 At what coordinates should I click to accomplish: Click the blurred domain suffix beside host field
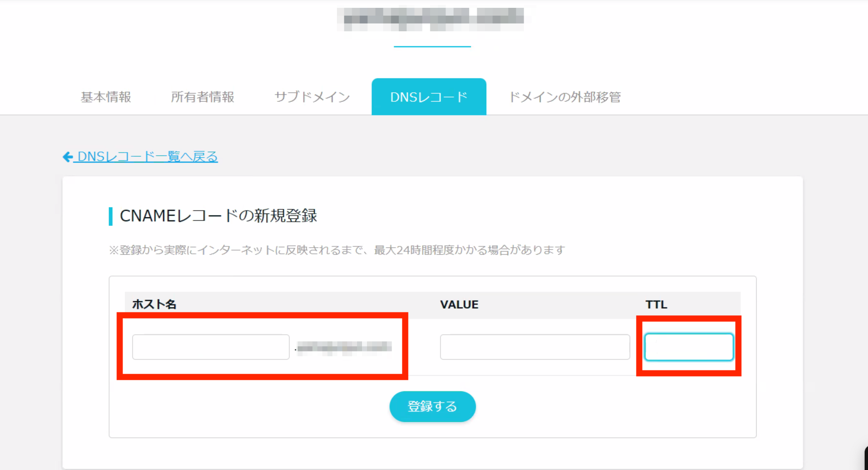point(344,348)
